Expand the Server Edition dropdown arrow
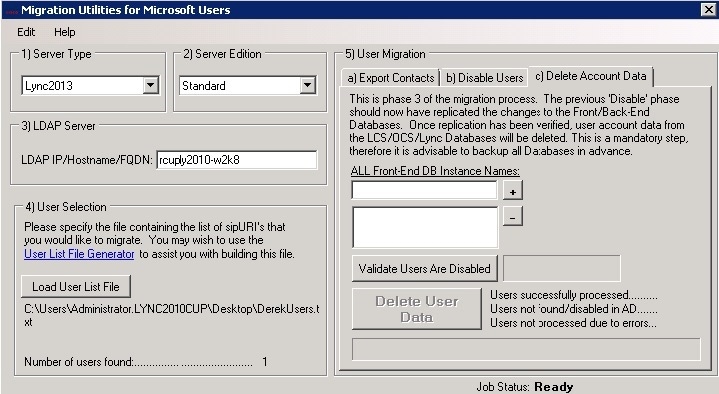 pos(308,85)
